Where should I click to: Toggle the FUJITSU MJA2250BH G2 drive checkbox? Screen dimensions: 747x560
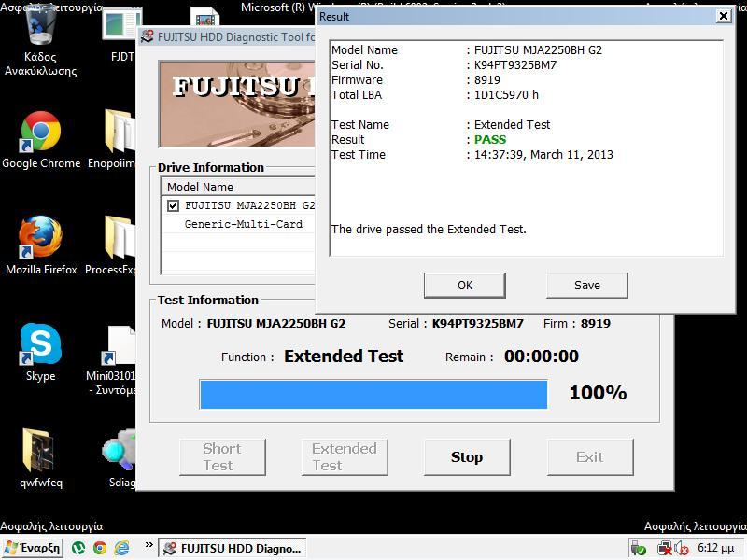click(x=173, y=205)
